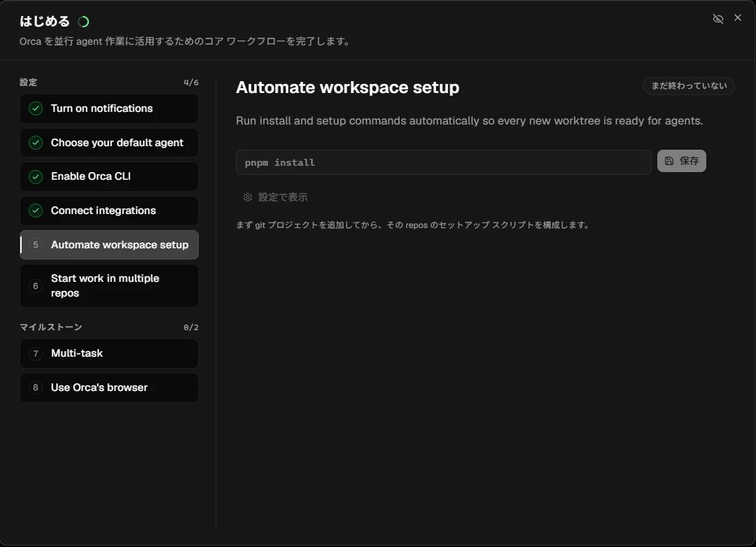
Task: Click the Automate workspace setup heading
Action: click(348, 87)
